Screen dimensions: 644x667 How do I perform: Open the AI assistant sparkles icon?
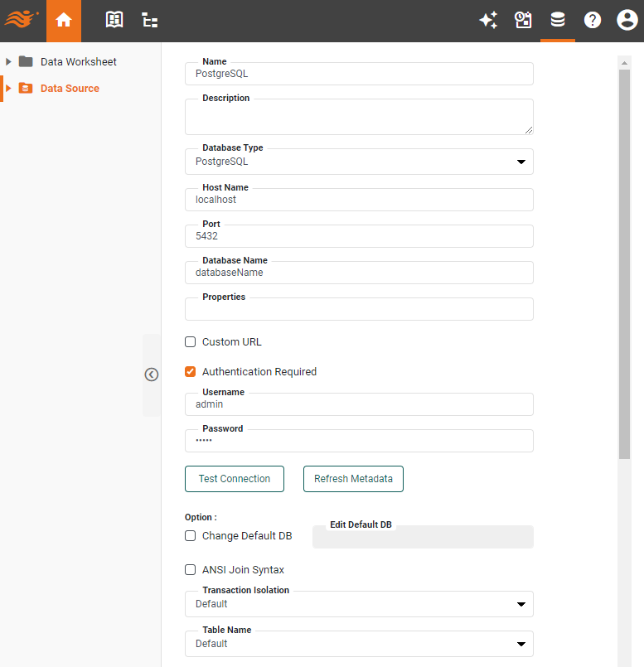(488, 19)
